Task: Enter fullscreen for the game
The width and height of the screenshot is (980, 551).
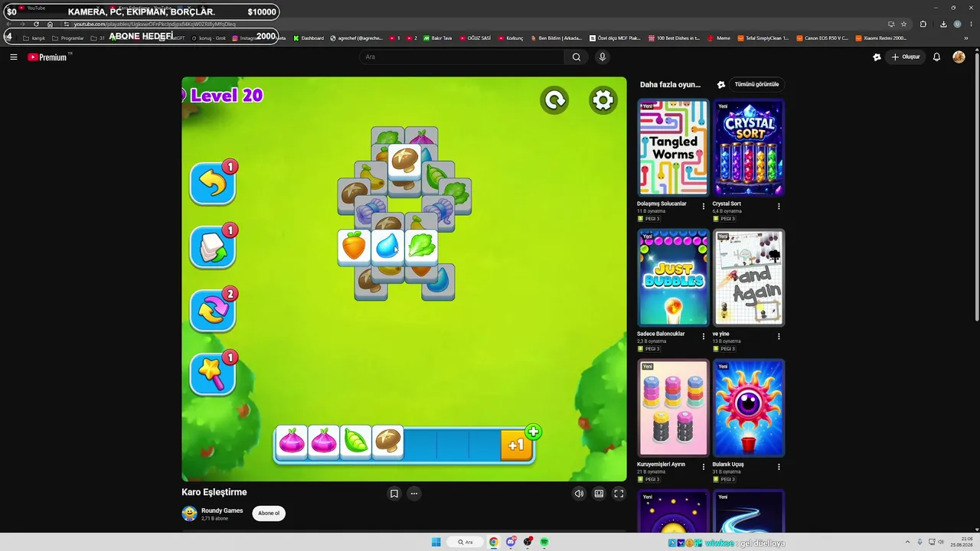Action: click(619, 494)
